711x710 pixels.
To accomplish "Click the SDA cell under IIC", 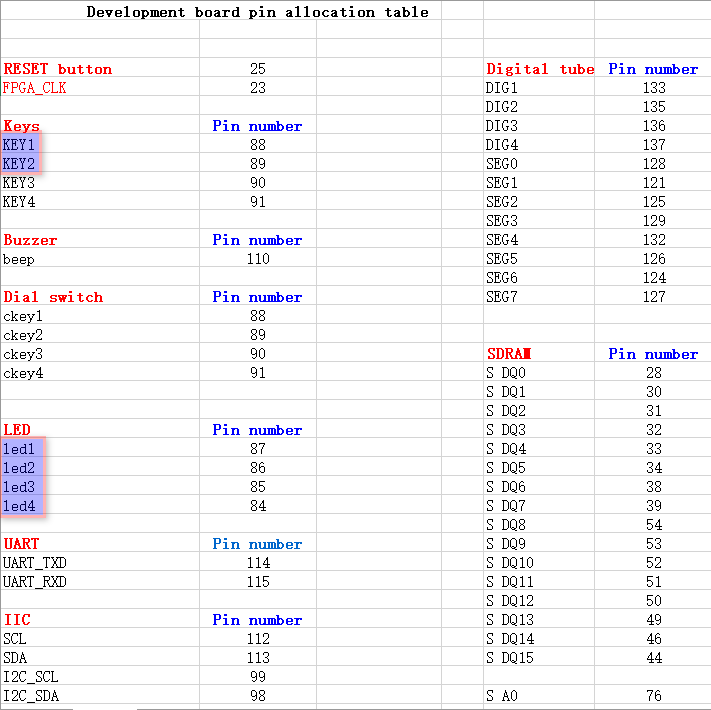I will (15, 658).
